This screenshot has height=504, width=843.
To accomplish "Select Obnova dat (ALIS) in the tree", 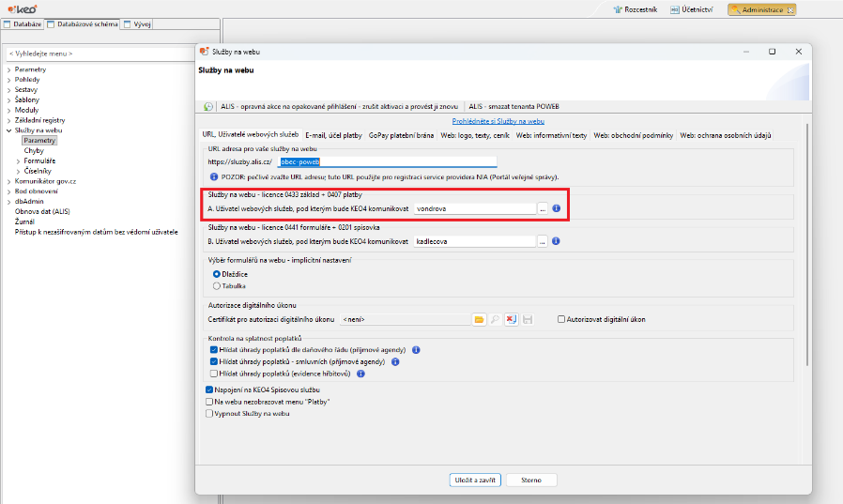I will (x=42, y=212).
